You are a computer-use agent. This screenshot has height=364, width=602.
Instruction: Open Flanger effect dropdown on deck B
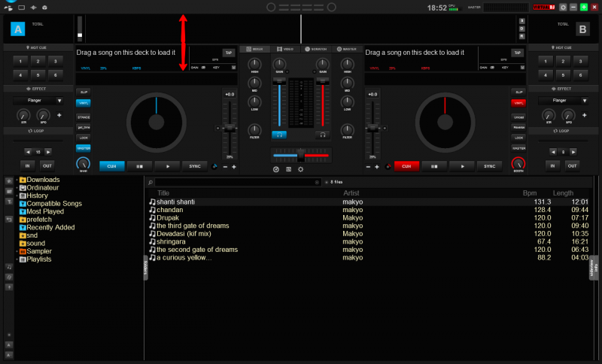pyautogui.click(x=585, y=100)
